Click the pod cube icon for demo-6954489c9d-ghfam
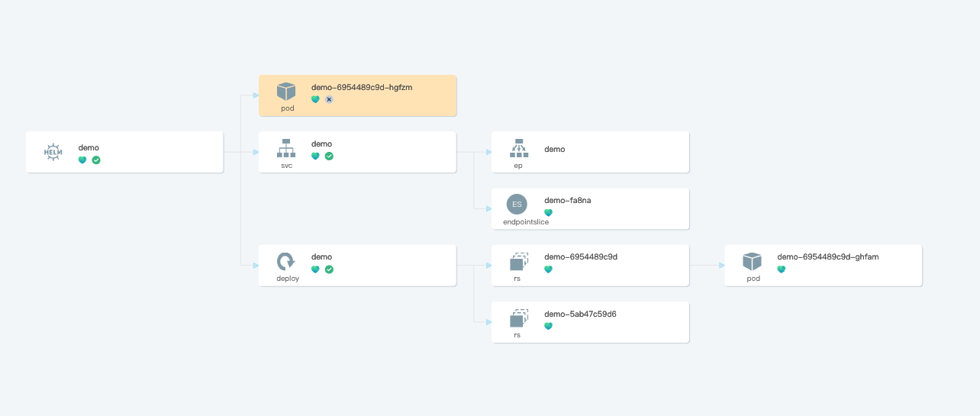Image resolution: width=980 pixels, height=416 pixels. 752,262
